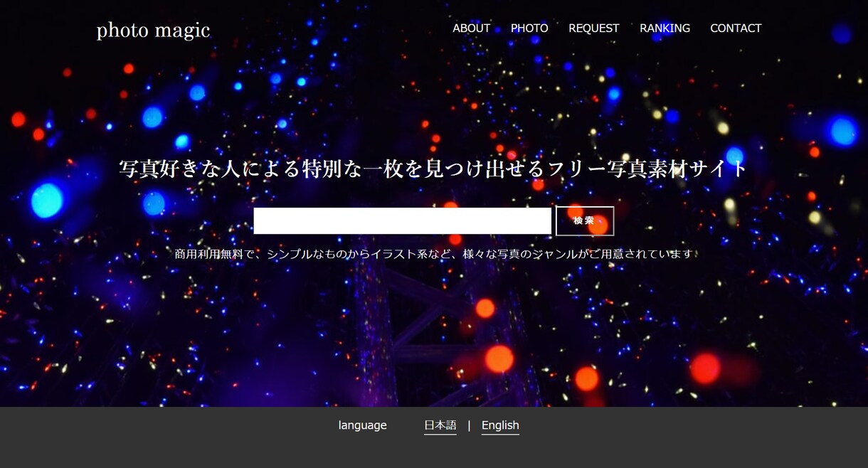This screenshot has height=468, width=868.
Task: Click the 'language' label in footer
Action: pos(362,425)
